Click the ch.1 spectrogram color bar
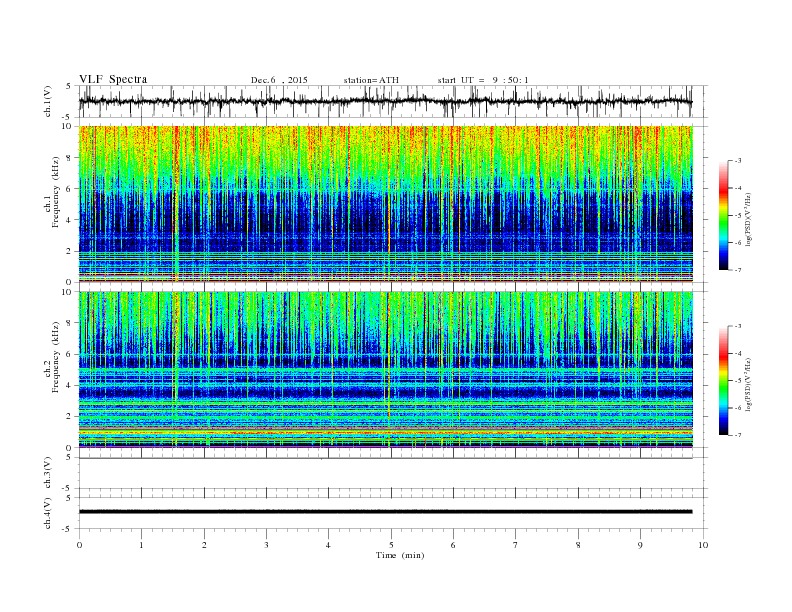 tap(724, 215)
